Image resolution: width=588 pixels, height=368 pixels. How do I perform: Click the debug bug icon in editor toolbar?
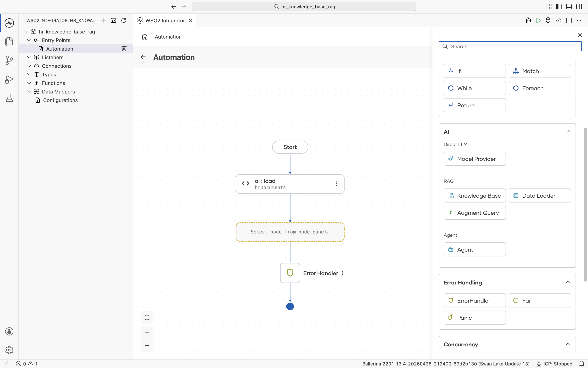548,20
